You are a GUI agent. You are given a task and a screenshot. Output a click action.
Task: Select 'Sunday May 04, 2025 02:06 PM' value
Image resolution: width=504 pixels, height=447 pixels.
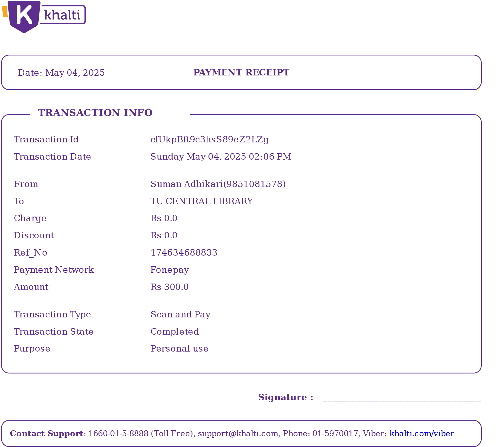tap(221, 157)
